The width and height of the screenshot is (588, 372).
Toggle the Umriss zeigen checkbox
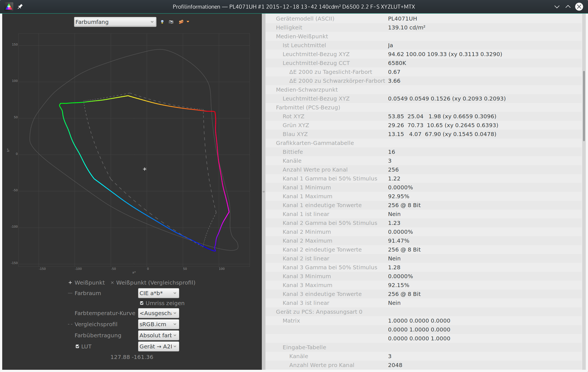point(142,303)
